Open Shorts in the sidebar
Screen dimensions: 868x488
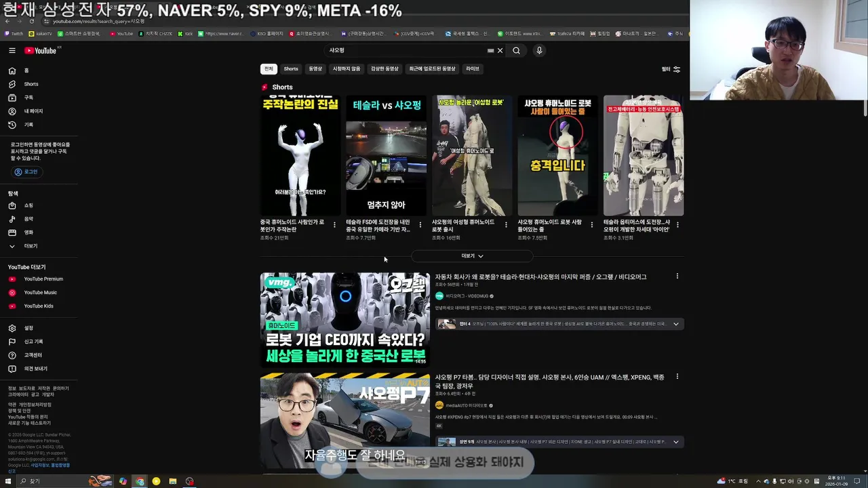tap(37, 84)
